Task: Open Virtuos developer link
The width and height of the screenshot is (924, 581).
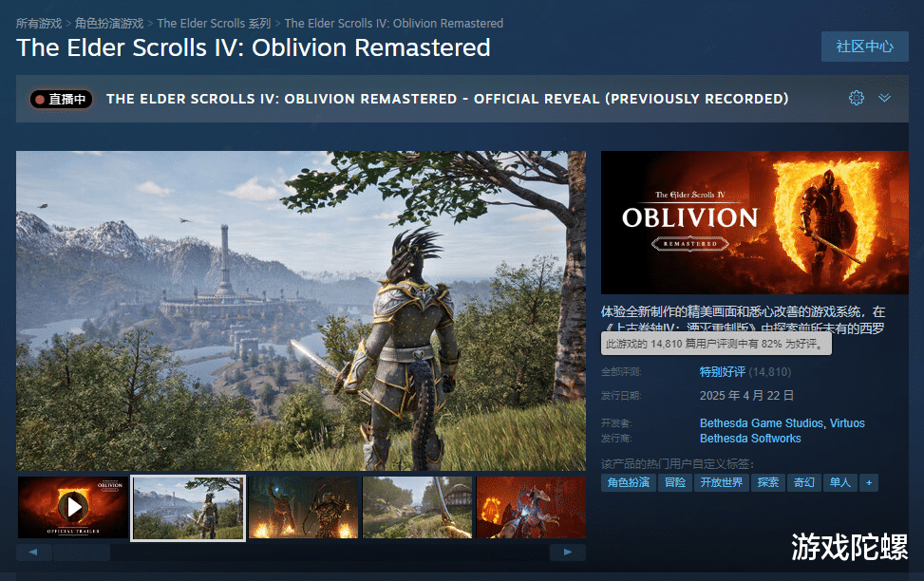Action: click(x=847, y=423)
